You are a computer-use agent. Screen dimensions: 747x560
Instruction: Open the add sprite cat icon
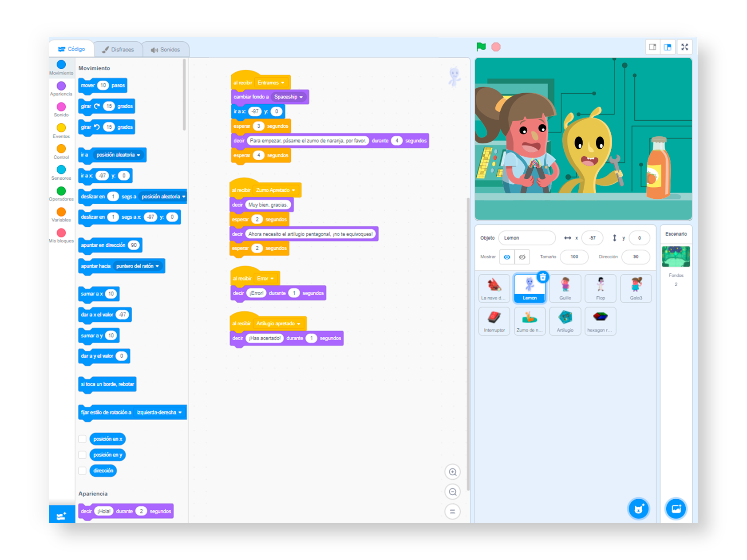(638, 509)
